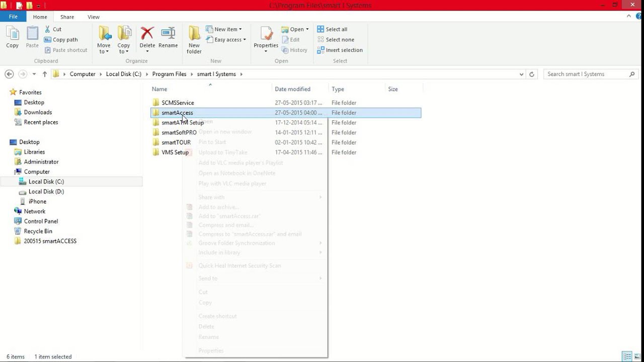The width and height of the screenshot is (644, 362).
Task: Go back with the Back arrow
Action: pyautogui.click(x=9, y=74)
